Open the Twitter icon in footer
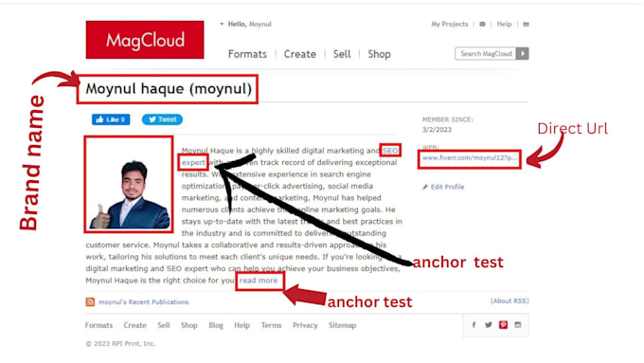Screen dimensions: 644x363 tap(489, 325)
